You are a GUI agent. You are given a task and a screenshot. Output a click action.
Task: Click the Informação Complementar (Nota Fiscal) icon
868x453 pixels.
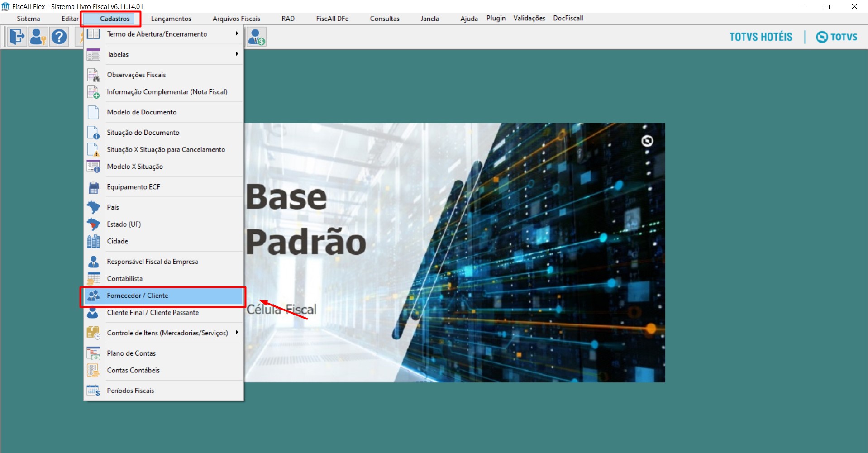pyautogui.click(x=93, y=92)
